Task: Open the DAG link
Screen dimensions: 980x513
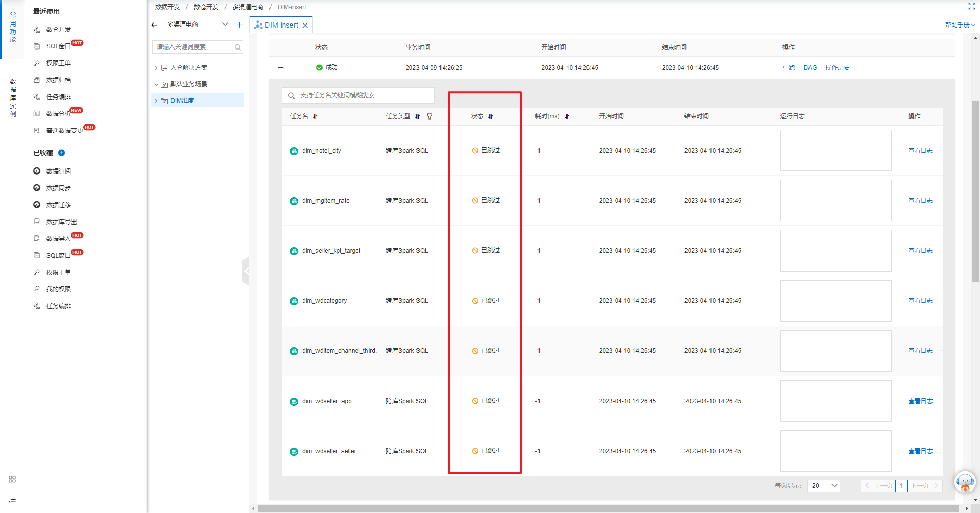Action: pyautogui.click(x=810, y=68)
